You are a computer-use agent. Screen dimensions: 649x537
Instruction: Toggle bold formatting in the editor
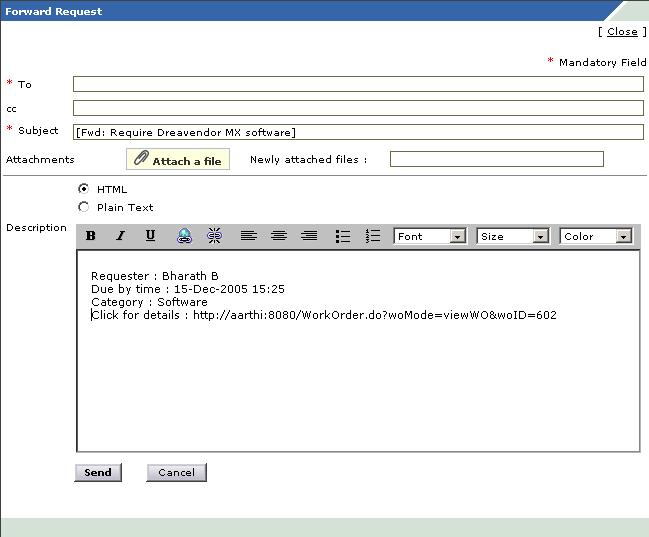click(x=91, y=236)
